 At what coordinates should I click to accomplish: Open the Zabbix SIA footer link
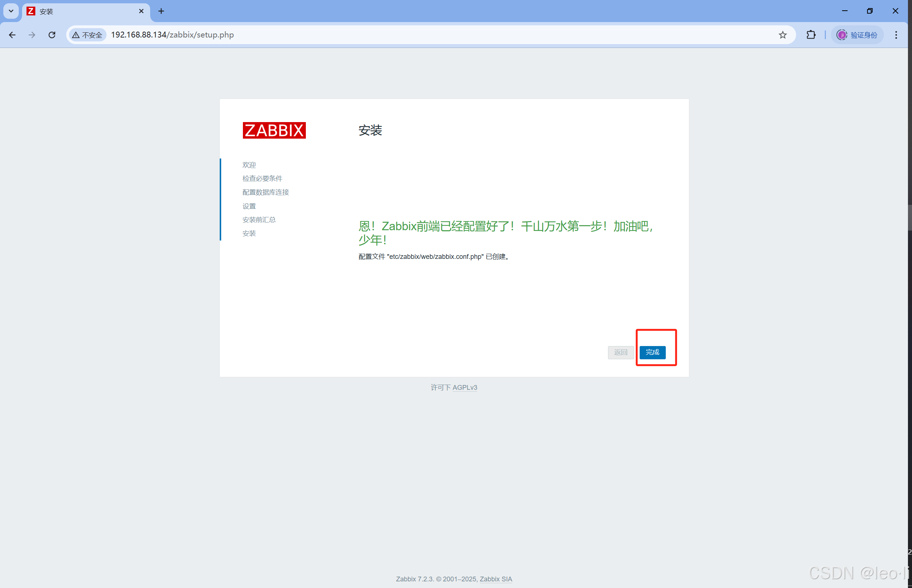point(495,579)
